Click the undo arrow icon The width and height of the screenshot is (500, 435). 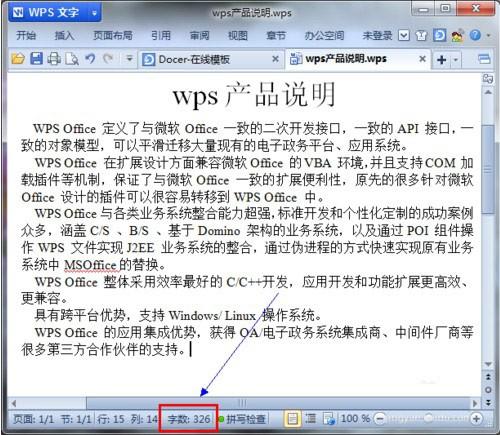[90, 59]
